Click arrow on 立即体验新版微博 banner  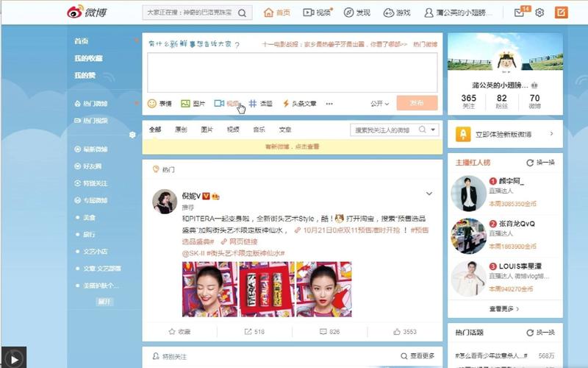[552, 134]
